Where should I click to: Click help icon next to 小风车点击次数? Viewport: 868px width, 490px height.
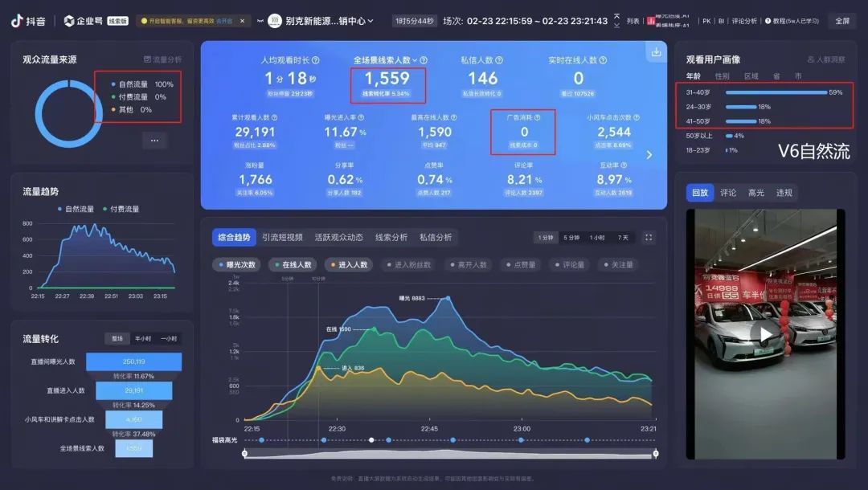click(x=637, y=118)
